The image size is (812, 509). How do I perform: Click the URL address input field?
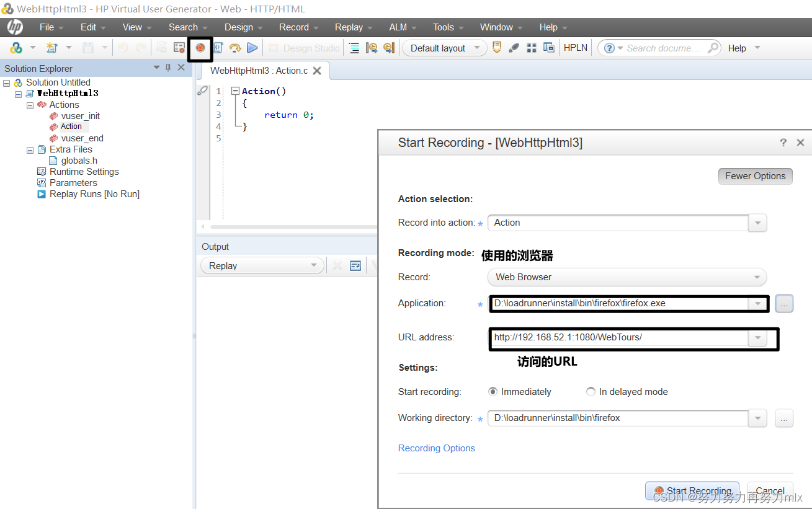[x=618, y=338]
